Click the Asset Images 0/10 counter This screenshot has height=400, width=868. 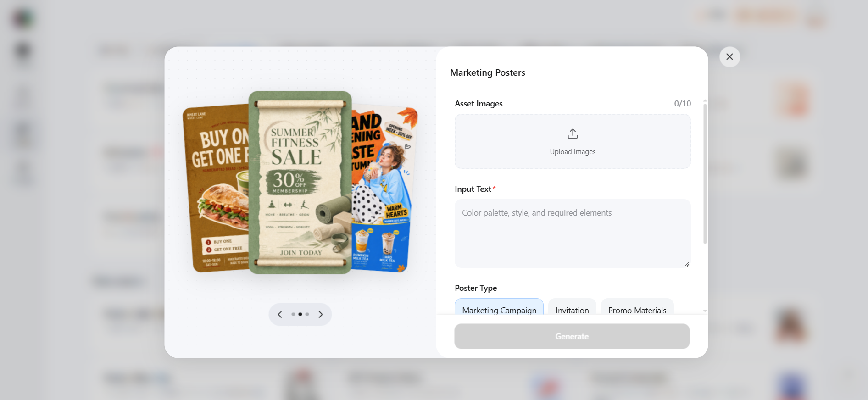click(682, 104)
